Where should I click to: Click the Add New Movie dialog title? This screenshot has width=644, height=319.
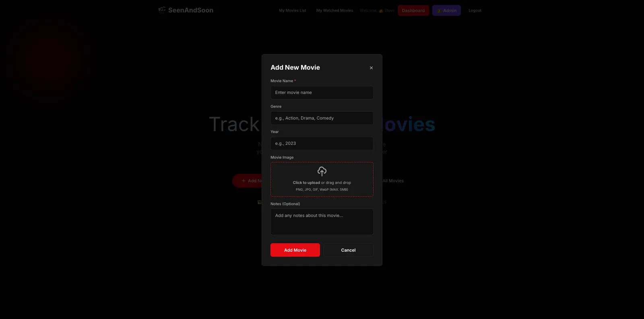(x=295, y=68)
